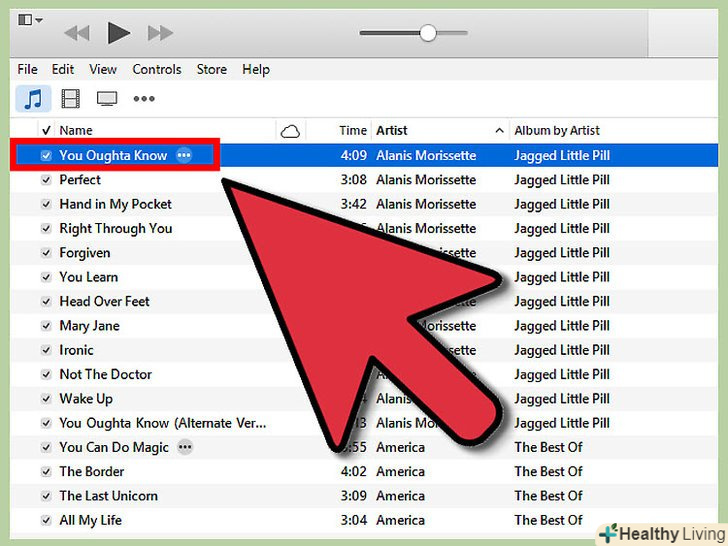Adjust the volume slider knob

[428, 33]
